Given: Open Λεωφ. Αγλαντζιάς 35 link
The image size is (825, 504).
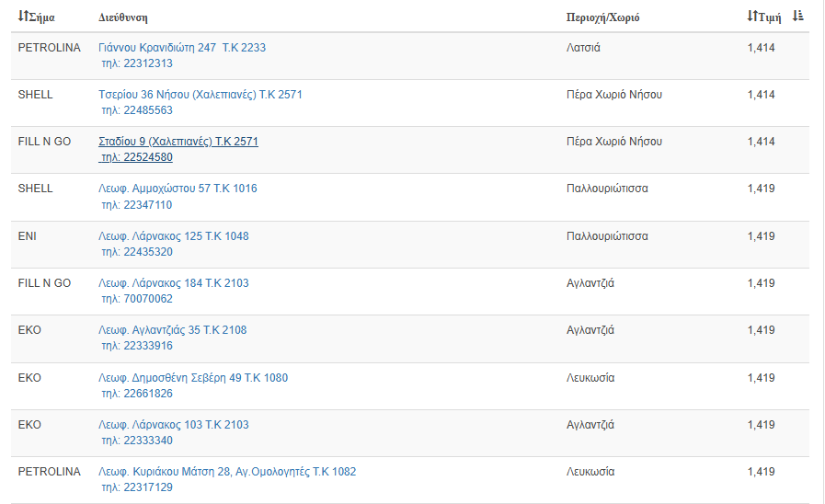Looking at the screenshot, I should click(172, 330).
